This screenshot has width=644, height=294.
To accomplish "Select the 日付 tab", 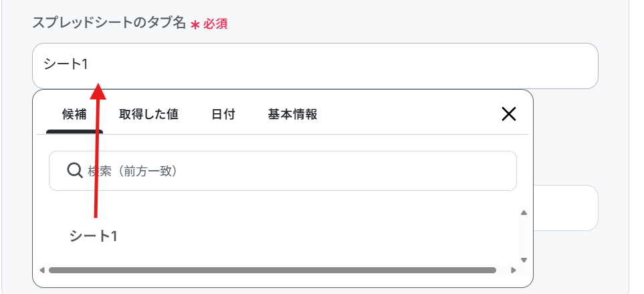I will coord(223,115).
